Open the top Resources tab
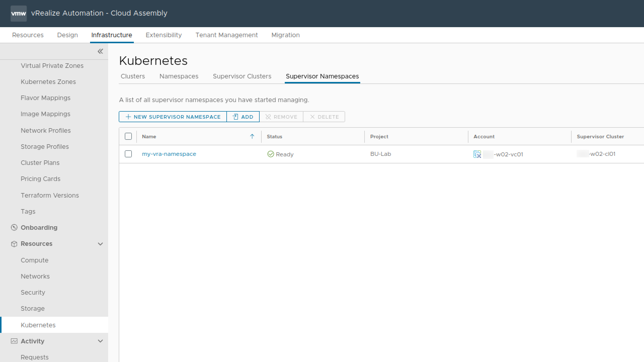The width and height of the screenshot is (644, 362). pos(28,35)
